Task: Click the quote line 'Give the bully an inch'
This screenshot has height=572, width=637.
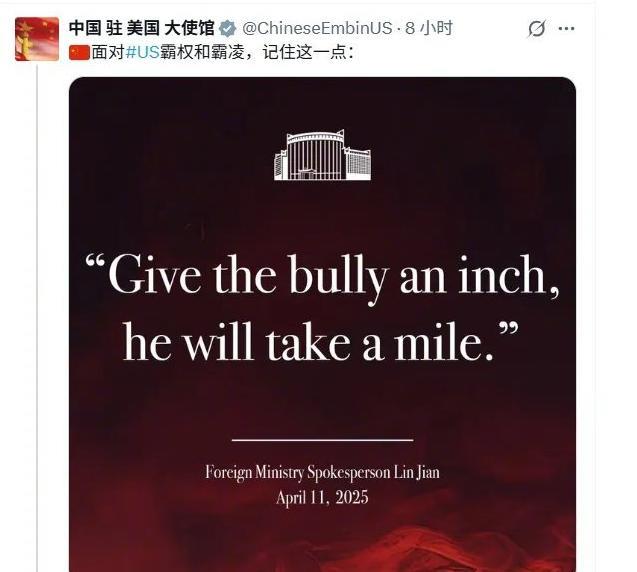Action: [322, 277]
